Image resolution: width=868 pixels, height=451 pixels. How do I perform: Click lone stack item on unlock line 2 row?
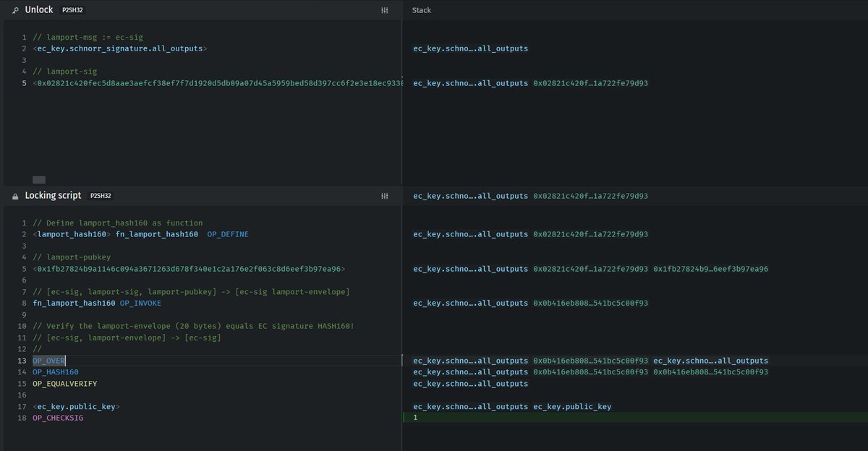[x=471, y=48]
